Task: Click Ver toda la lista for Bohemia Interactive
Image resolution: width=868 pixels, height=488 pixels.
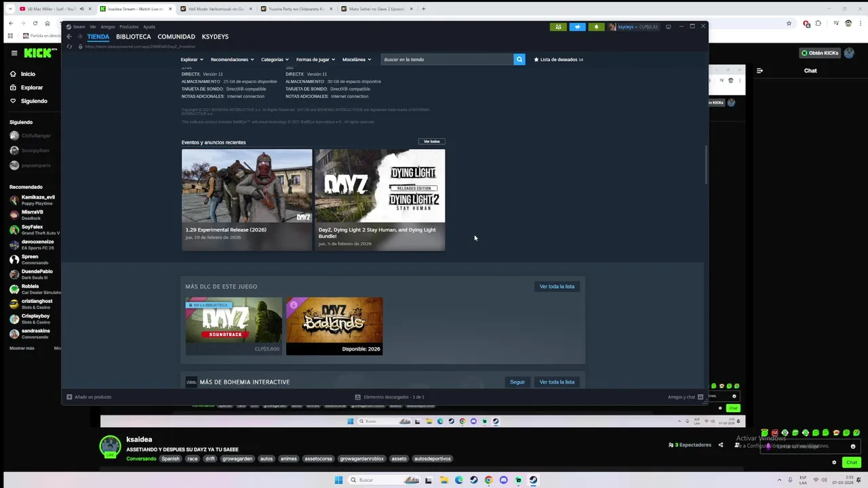Action: click(557, 382)
